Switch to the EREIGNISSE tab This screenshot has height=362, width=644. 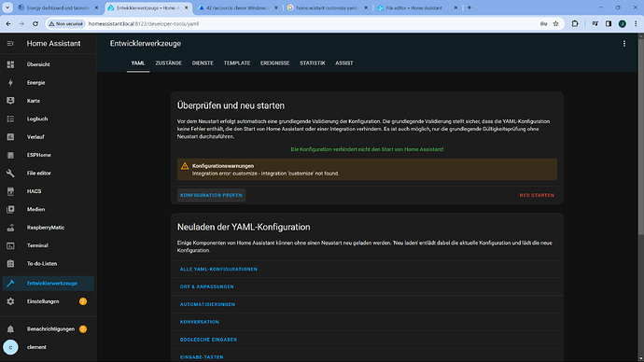274,63
